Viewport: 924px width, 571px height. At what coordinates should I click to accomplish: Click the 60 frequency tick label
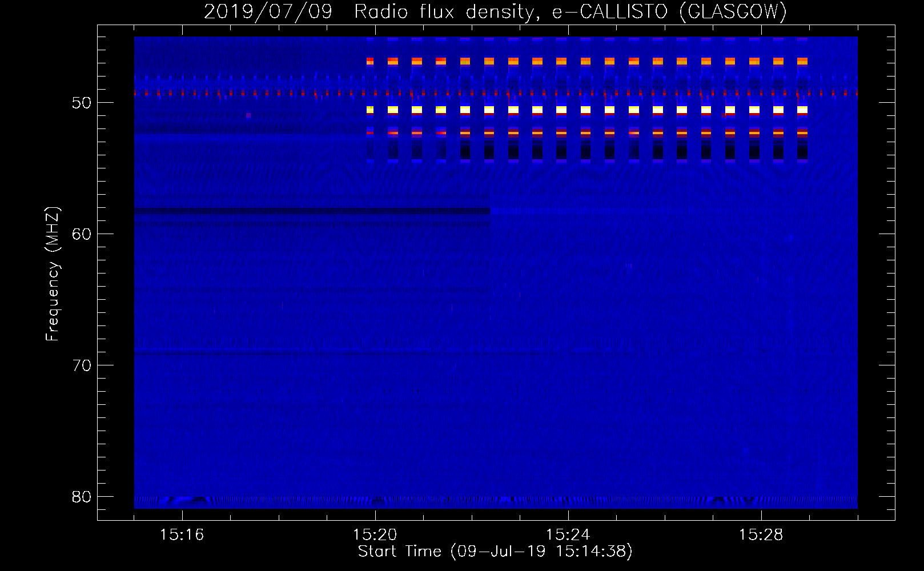[x=82, y=234]
